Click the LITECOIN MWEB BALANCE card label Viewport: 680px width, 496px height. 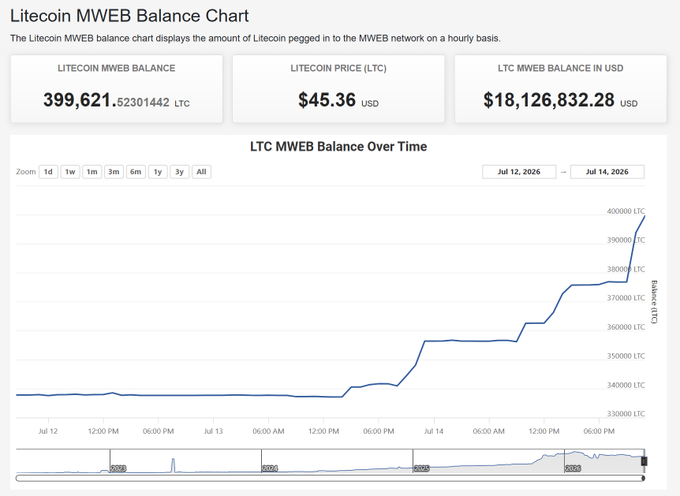point(116,68)
